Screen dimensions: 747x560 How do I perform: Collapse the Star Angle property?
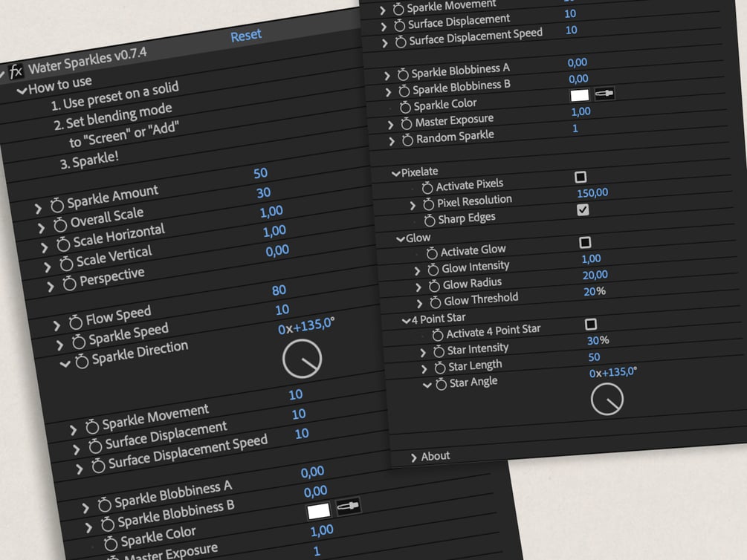427,385
